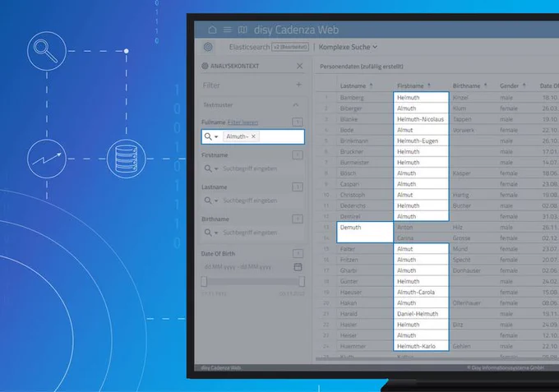Remove the Almuth~ search chip

tap(253, 136)
